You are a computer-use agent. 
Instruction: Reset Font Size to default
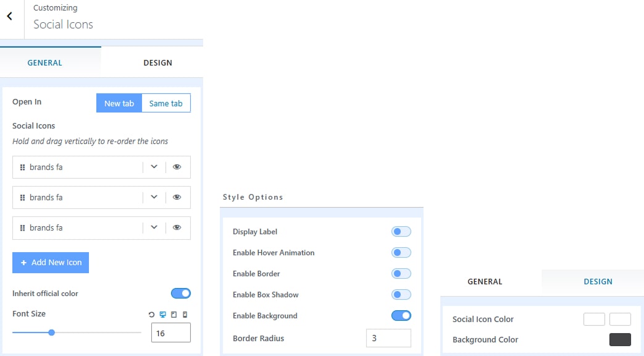point(152,315)
